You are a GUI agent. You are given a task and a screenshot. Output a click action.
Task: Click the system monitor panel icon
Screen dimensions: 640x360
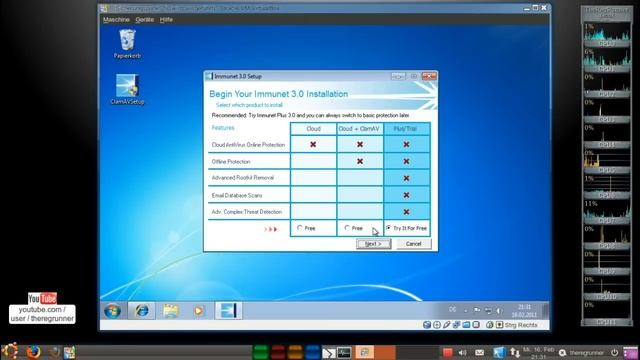[x=344, y=352]
